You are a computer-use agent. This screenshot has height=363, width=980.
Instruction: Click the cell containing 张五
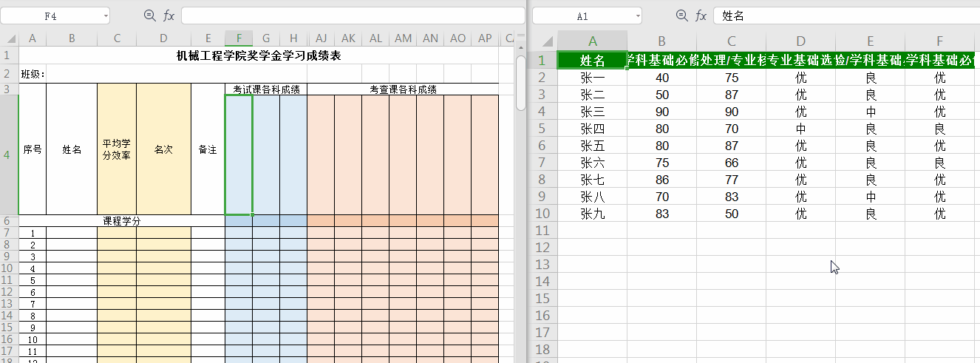click(x=593, y=146)
